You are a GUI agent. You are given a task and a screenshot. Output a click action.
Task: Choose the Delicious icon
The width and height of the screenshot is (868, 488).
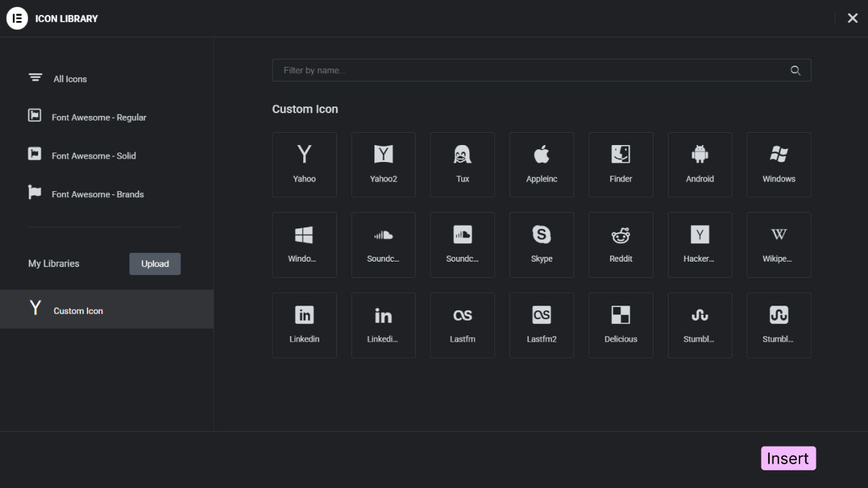(620, 325)
